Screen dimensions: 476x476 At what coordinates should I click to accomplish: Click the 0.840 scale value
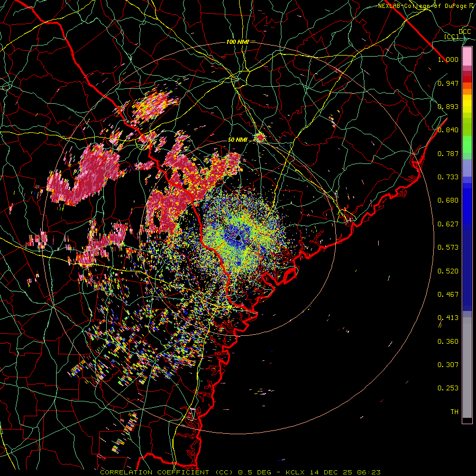[448, 130]
